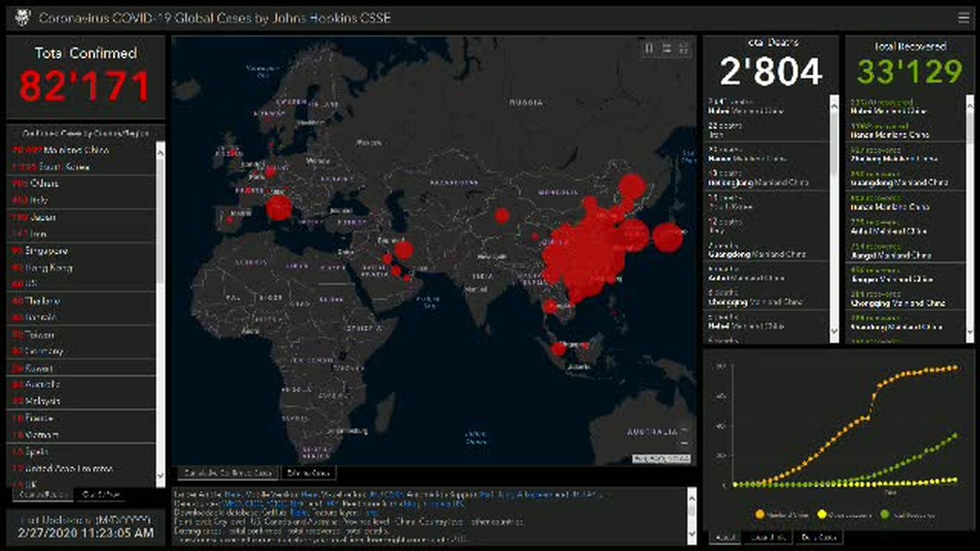Switch to the Existing Cases map tab
This screenshot has width=980, height=551.
pos(308,473)
